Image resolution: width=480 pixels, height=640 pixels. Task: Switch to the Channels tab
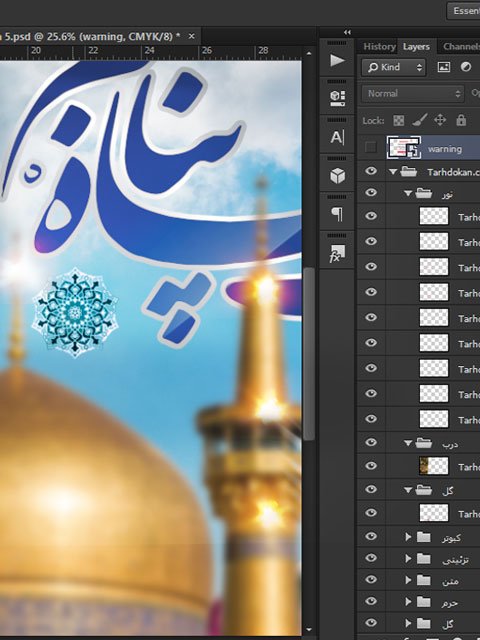click(461, 47)
